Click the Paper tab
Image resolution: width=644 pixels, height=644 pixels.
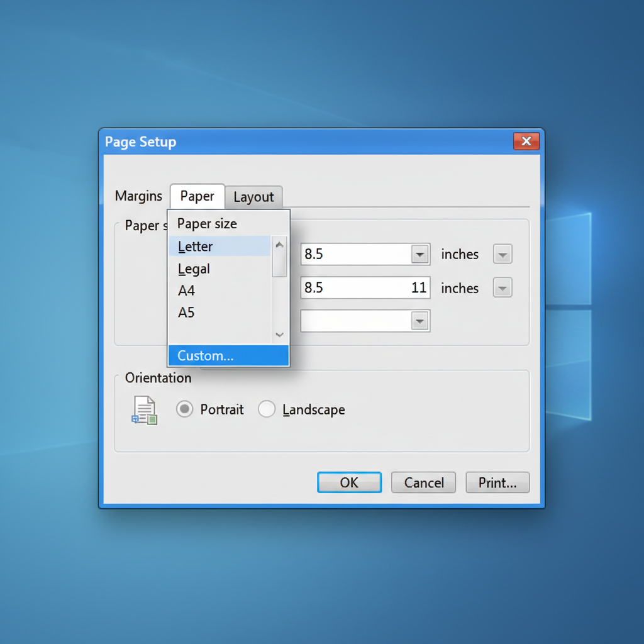197,196
